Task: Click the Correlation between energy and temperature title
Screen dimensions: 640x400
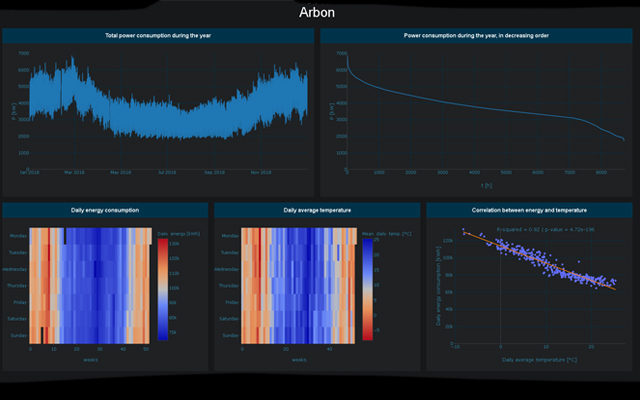Action: pyautogui.click(x=529, y=210)
